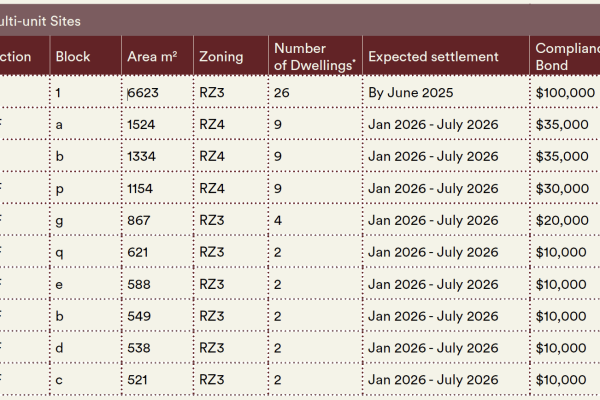Click the area cell showing 6623
The width and height of the screenshot is (600, 400).
pyautogui.click(x=144, y=92)
